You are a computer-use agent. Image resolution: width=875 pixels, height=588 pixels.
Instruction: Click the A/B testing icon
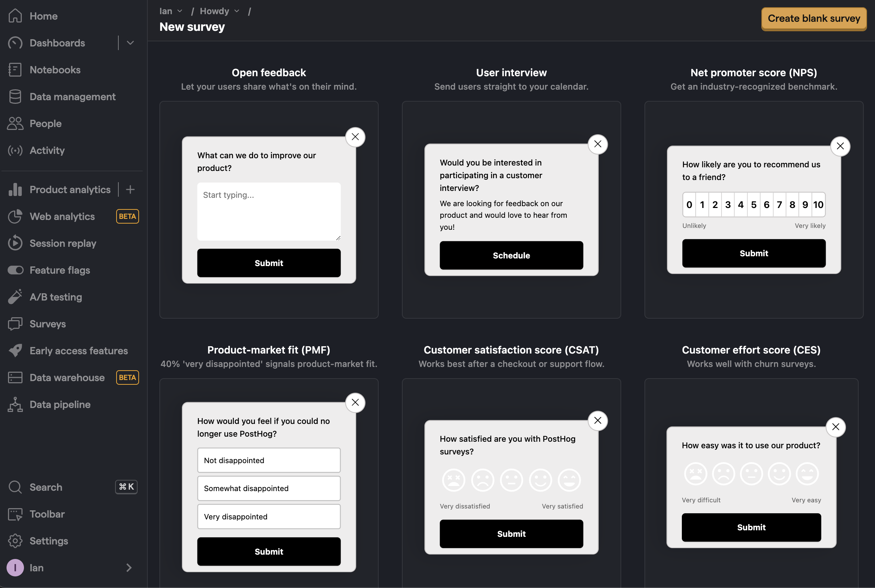[15, 297]
